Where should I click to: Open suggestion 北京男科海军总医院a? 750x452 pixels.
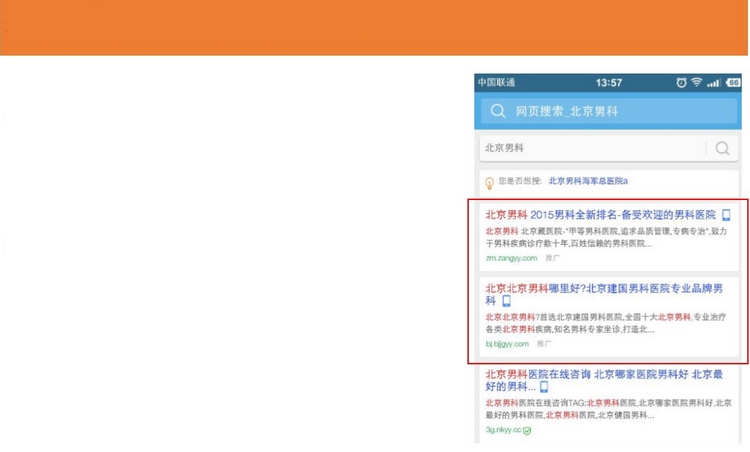(588, 181)
